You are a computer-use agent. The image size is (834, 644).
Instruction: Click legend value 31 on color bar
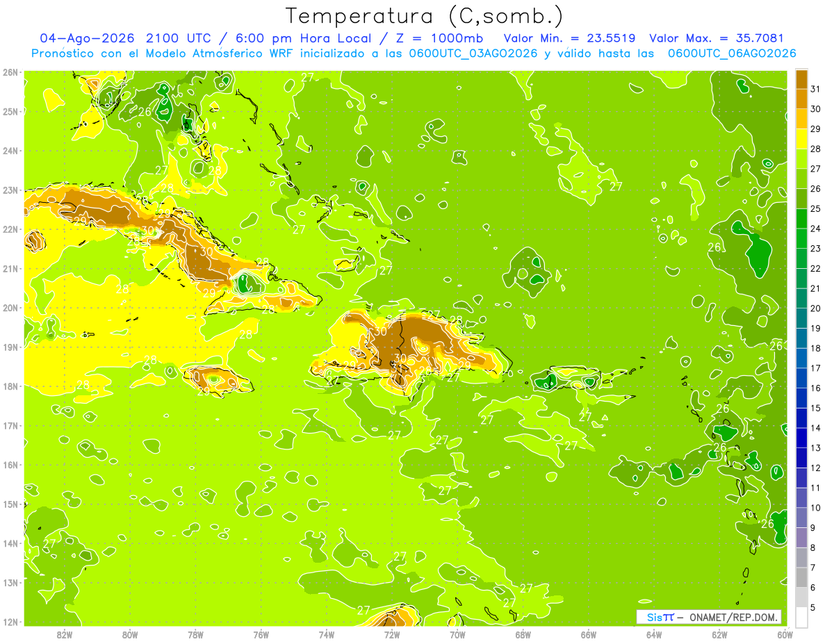pyautogui.click(x=816, y=89)
